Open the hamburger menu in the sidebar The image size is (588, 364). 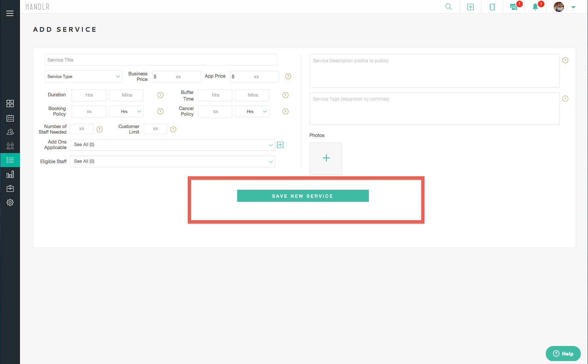pyautogui.click(x=10, y=13)
